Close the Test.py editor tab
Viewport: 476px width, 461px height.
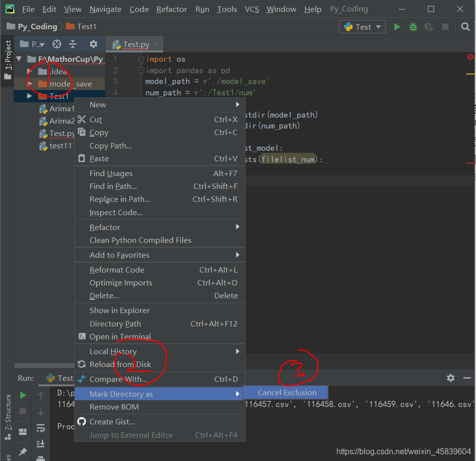pos(156,45)
